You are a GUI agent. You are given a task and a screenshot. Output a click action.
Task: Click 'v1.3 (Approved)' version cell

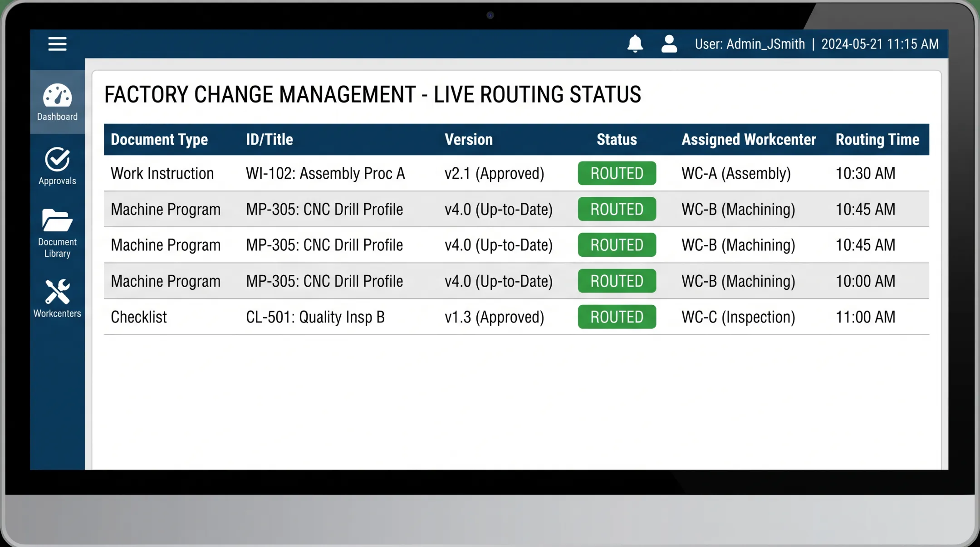click(494, 317)
